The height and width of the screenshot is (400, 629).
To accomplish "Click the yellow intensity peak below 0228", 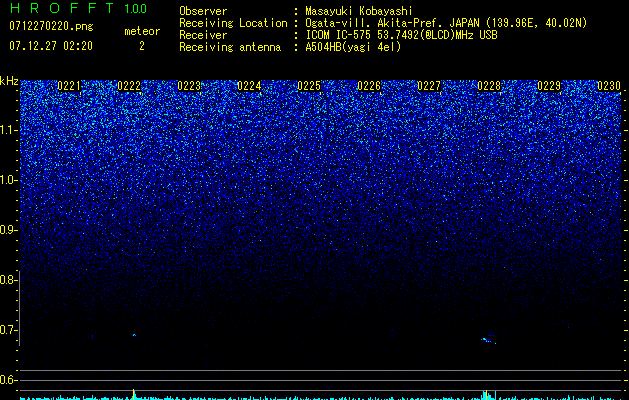I will [486, 394].
